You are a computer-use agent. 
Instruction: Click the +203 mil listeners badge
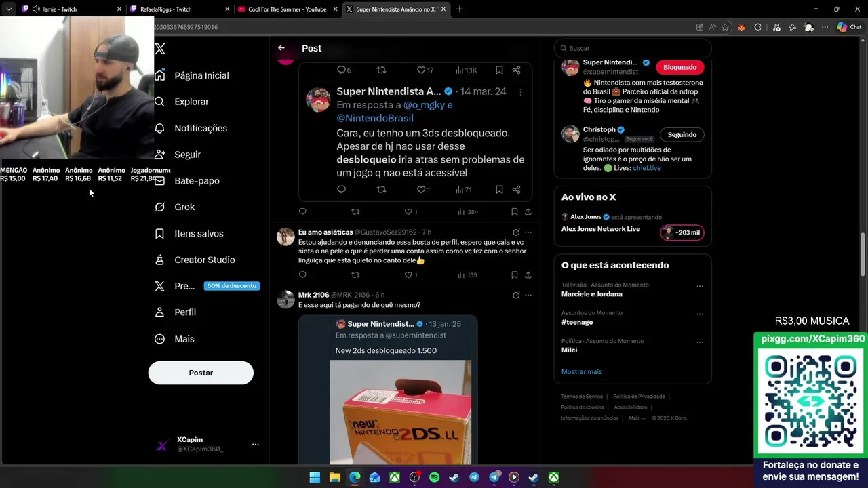(x=682, y=232)
